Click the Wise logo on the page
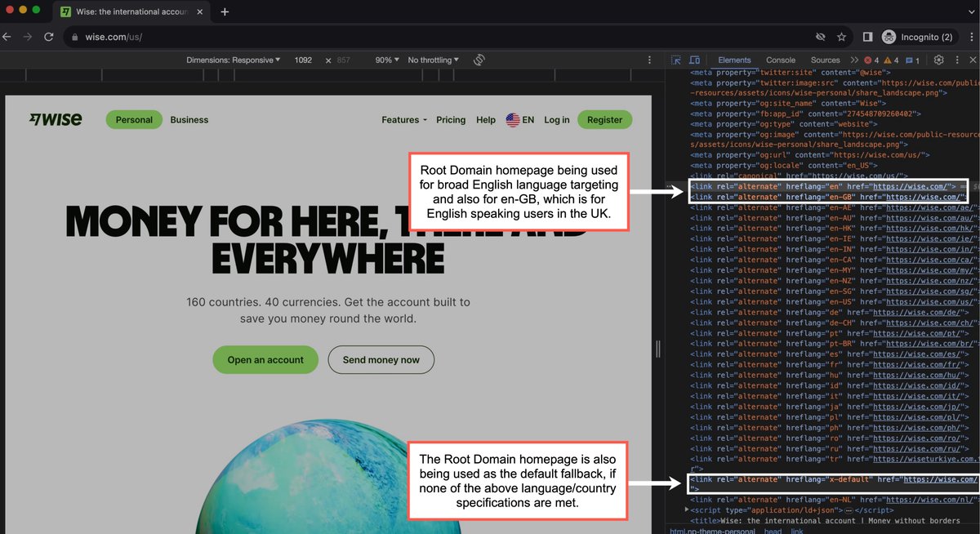Screen dimensions: 980x534 tap(55, 119)
